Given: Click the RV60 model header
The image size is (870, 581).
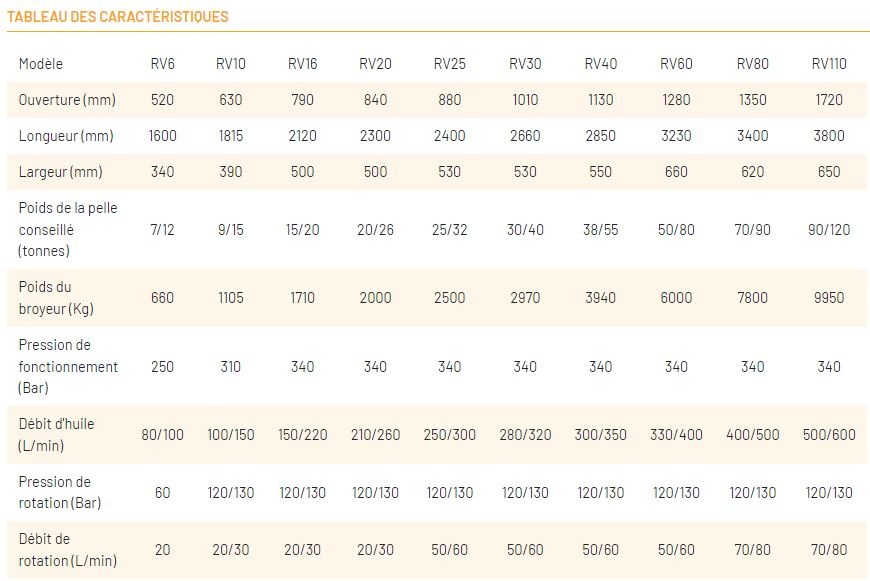Looking at the screenshot, I should [x=676, y=64].
